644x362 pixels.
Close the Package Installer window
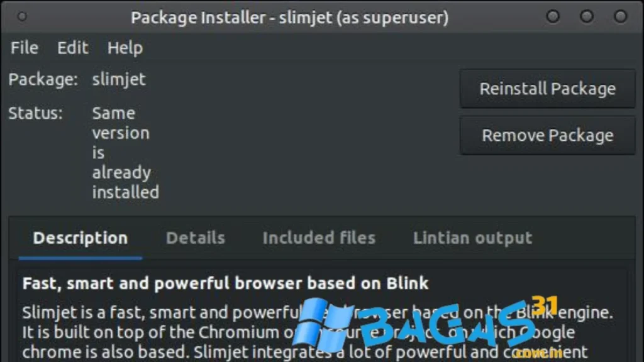tap(620, 17)
